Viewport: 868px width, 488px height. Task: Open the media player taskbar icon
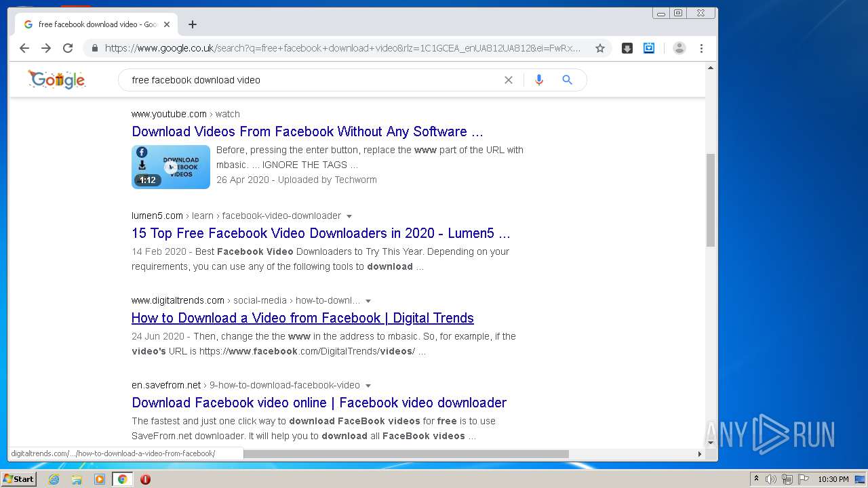click(100, 479)
